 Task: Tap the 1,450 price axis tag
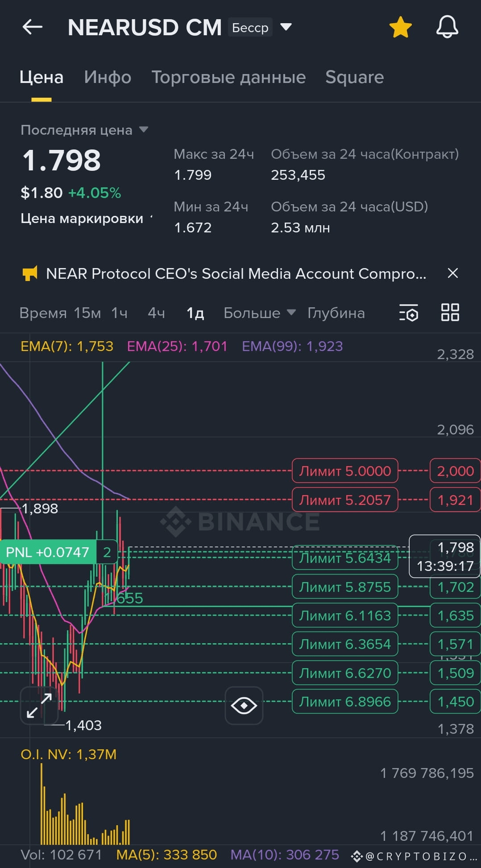[x=455, y=702]
